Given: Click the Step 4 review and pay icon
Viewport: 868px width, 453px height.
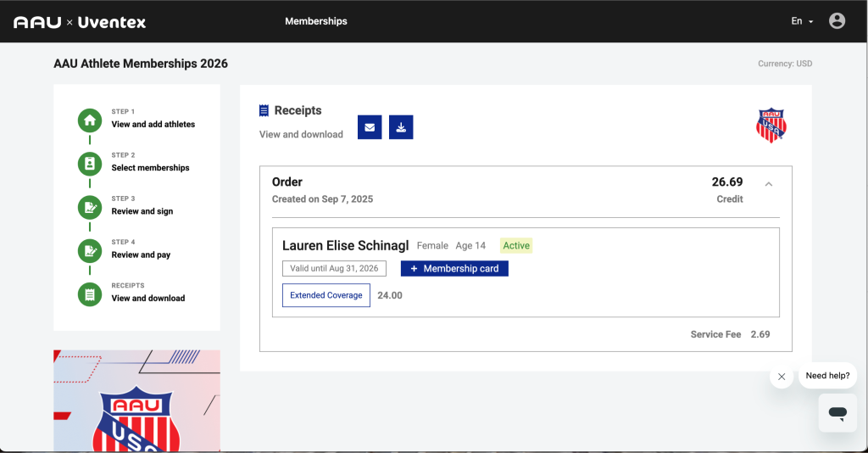Looking at the screenshot, I should [90, 251].
